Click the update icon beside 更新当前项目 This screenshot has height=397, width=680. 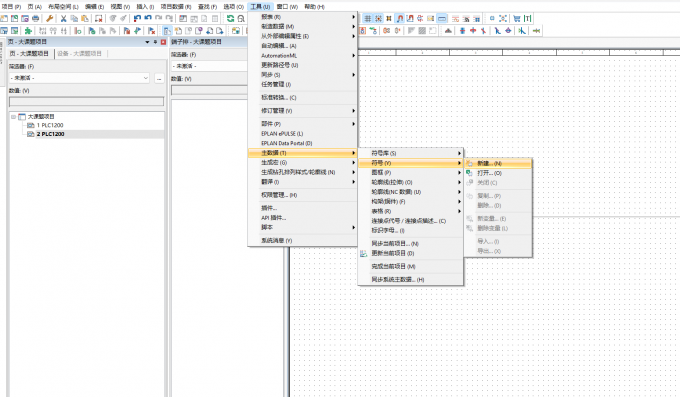[363, 253]
